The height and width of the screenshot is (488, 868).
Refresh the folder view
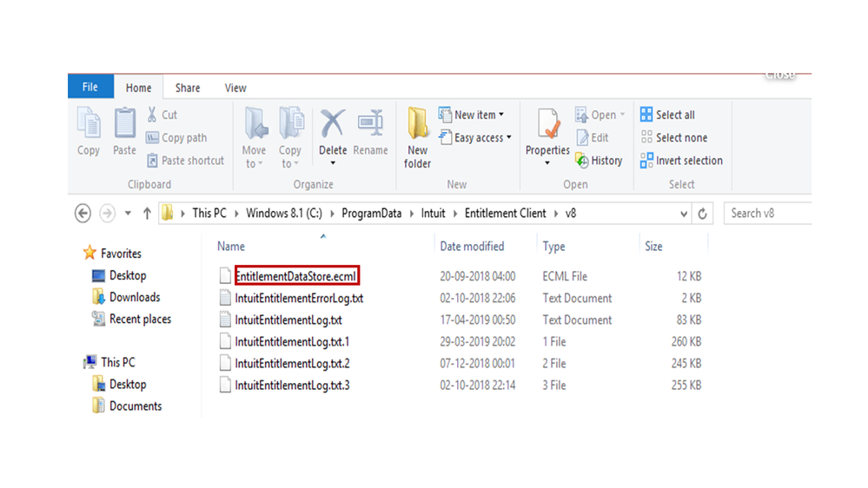point(703,214)
